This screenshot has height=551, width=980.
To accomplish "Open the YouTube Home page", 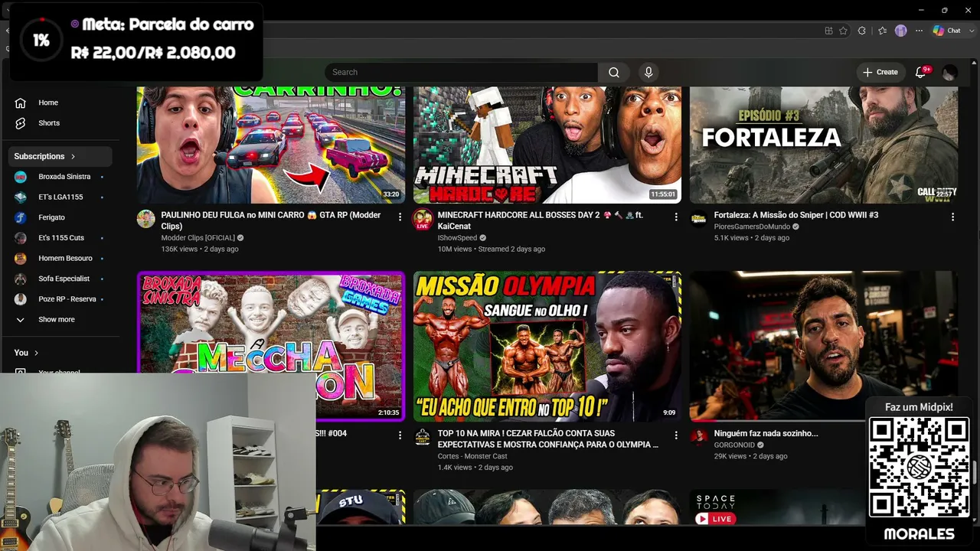I will click(x=60, y=103).
